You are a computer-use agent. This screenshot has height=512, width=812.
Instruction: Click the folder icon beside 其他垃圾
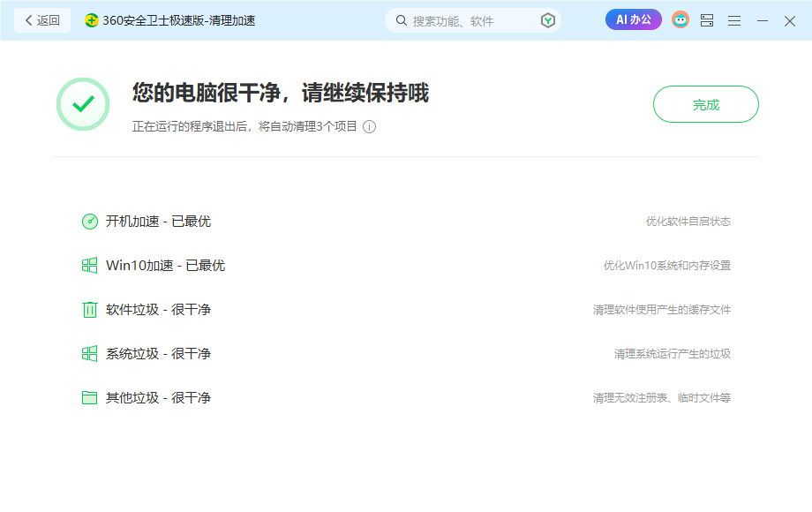pos(88,397)
